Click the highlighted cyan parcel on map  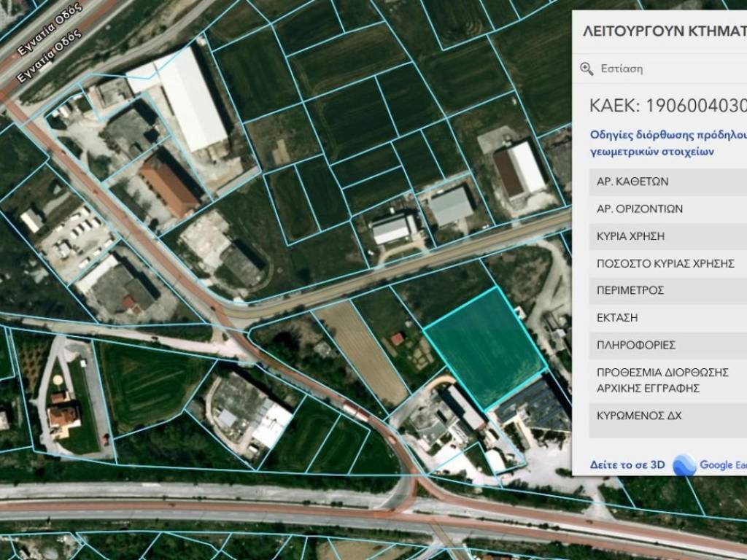485,346
